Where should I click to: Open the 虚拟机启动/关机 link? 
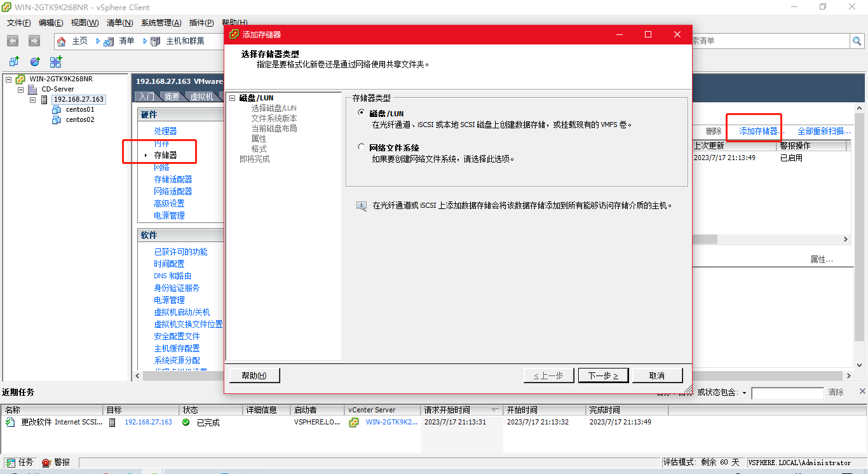click(x=182, y=312)
